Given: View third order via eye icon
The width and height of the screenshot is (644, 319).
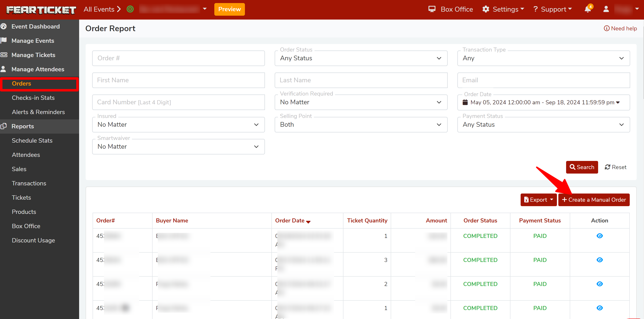Looking at the screenshot, I should point(600,284).
